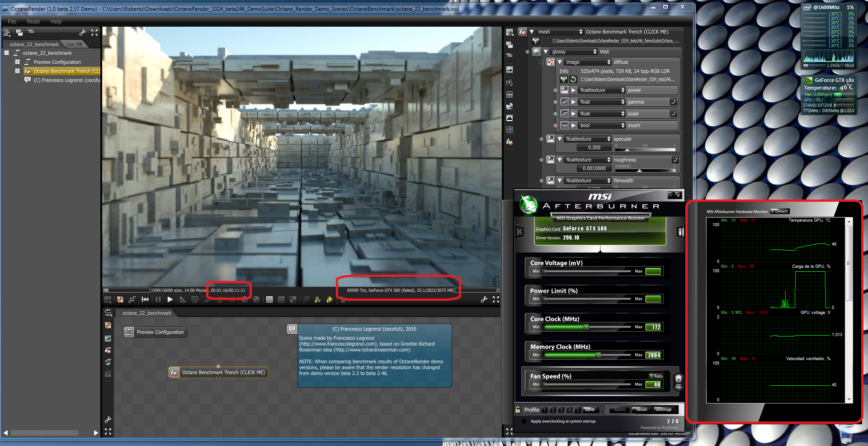This screenshot has width=868, height=446.
Task: Toggle Apply overclocking at system startup
Action: click(x=524, y=421)
